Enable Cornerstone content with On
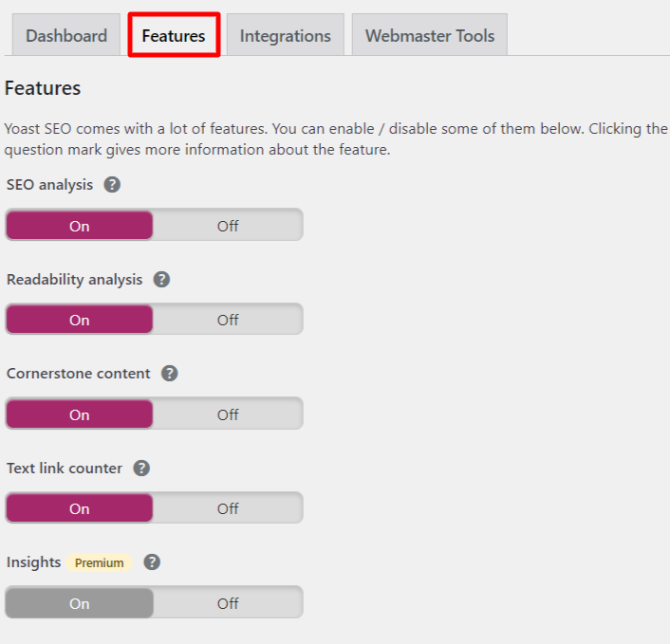This screenshot has height=644, width=670. tap(80, 414)
